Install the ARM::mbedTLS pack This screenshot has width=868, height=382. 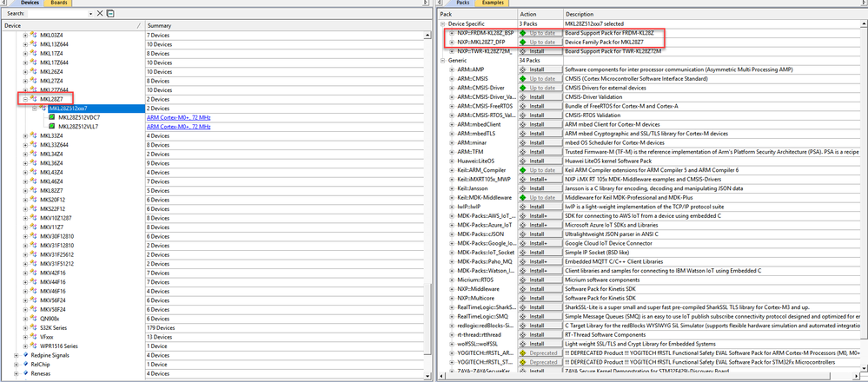point(540,133)
